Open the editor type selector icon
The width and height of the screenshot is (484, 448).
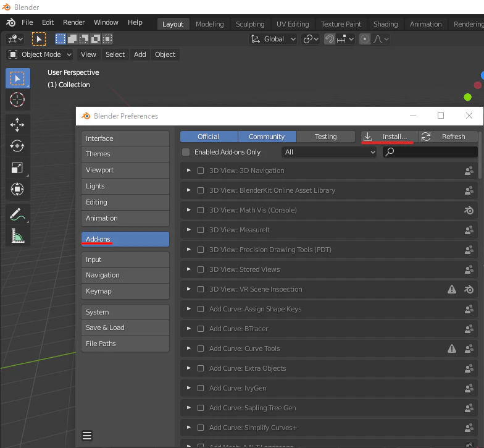[15, 40]
